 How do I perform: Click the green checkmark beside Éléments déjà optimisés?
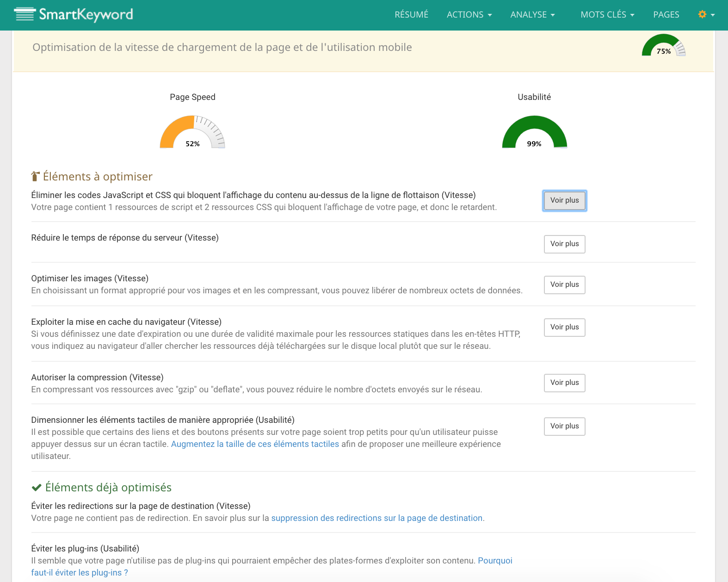click(x=37, y=487)
